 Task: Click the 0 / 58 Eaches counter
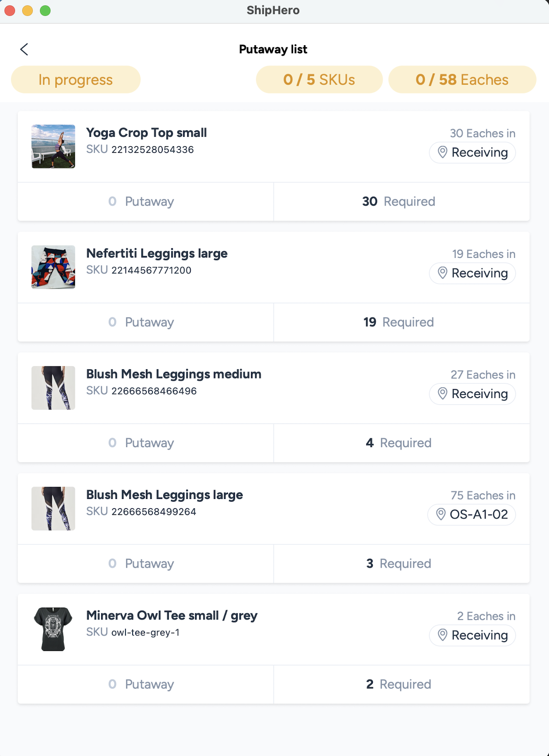click(462, 80)
